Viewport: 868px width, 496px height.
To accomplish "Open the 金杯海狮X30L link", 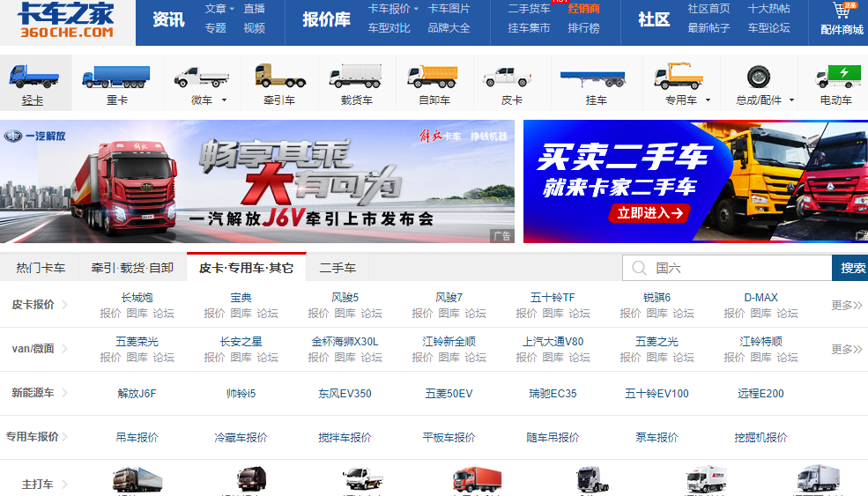I will coord(345,342).
